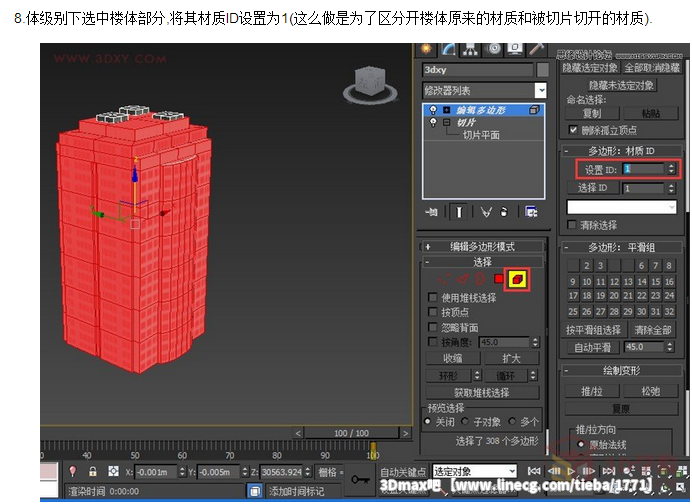This screenshot has width=692, height=504.
Task: Click the Pin Stack icon
Action: coord(432,212)
